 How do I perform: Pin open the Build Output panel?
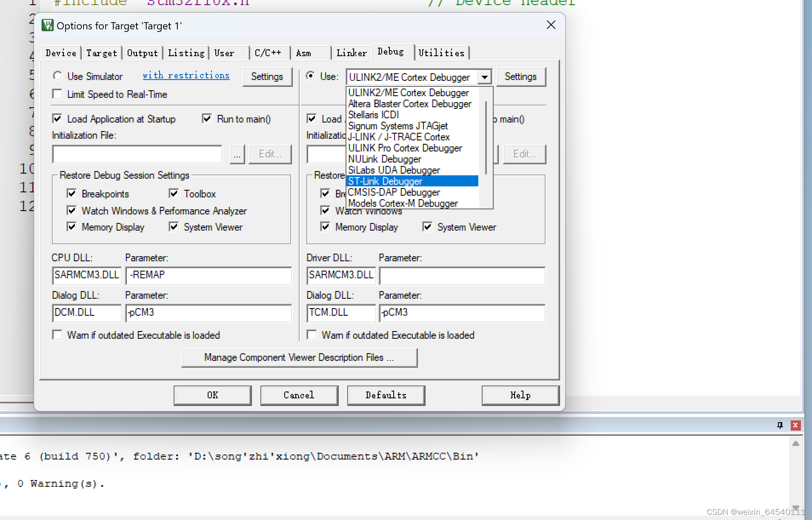pos(780,425)
